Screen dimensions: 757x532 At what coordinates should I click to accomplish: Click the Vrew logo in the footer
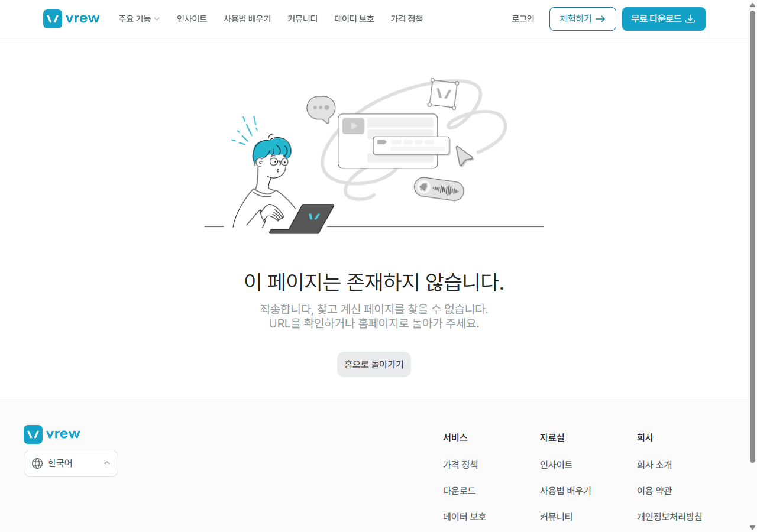click(51, 433)
